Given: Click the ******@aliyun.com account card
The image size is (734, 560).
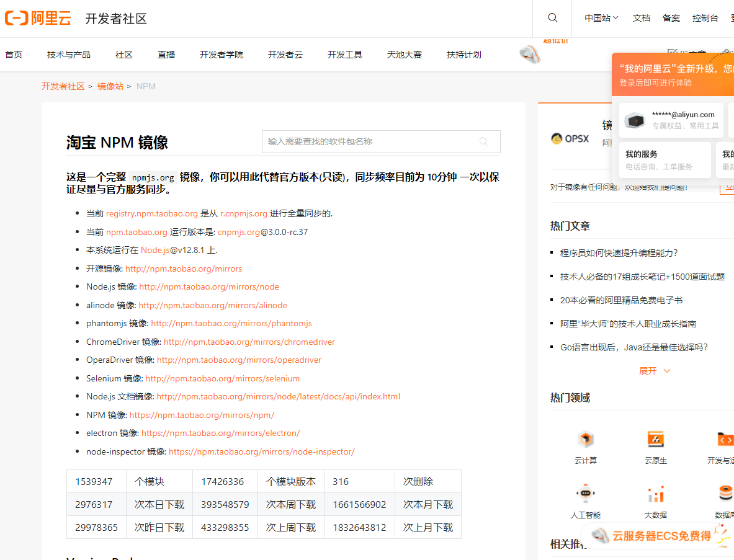Looking at the screenshot, I should coord(671,120).
